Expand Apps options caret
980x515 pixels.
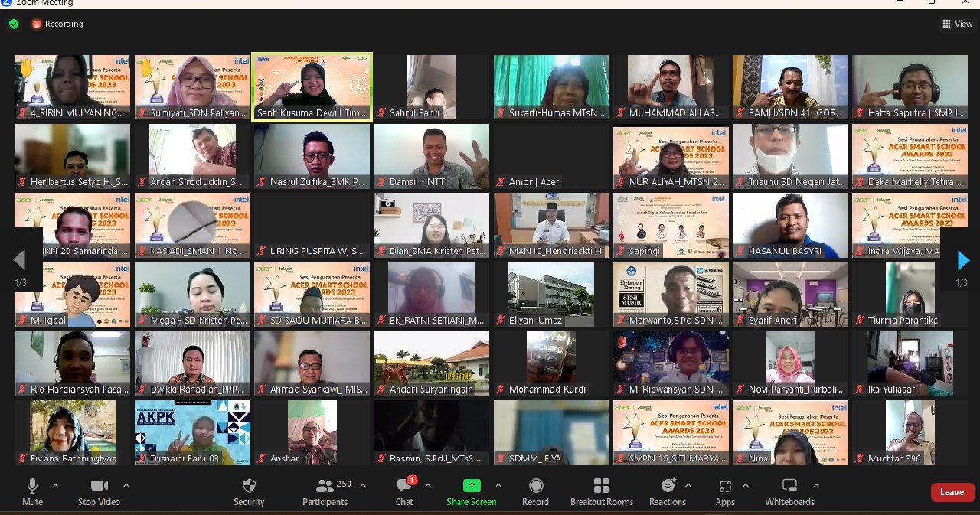point(746,485)
